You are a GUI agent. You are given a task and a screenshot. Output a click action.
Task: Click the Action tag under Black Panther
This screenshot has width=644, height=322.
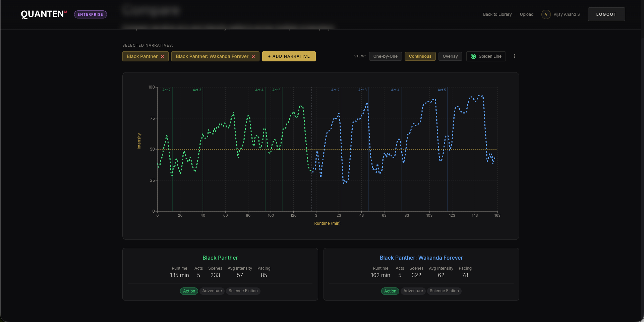coord(189,291)
